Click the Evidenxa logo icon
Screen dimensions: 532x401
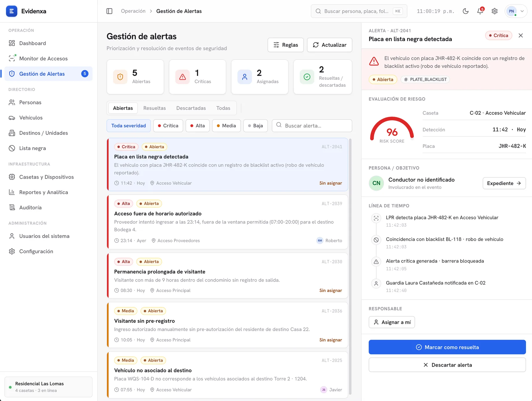pos(12,11)
